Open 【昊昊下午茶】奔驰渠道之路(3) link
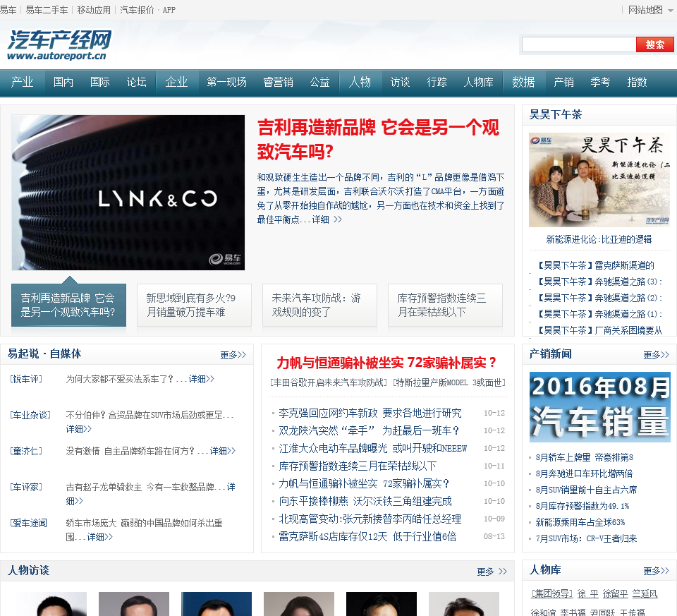 (599, 282)
